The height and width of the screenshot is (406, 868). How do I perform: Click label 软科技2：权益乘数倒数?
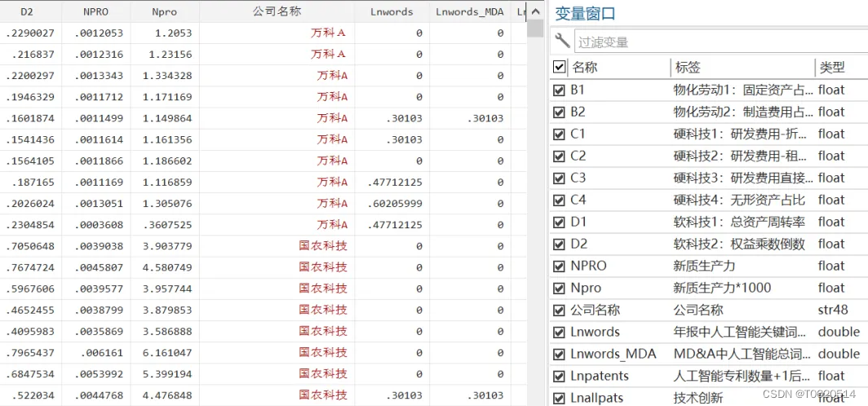(x=739, y=244)
